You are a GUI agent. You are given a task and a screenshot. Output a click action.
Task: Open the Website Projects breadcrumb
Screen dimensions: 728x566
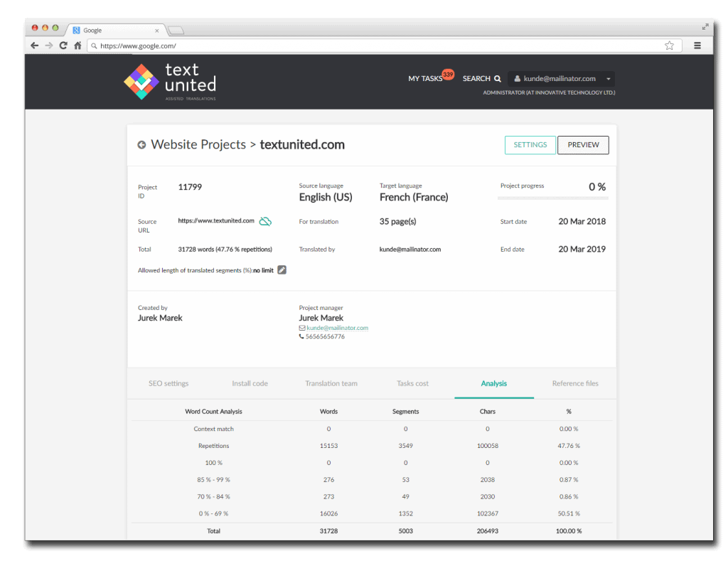[198, 144]
